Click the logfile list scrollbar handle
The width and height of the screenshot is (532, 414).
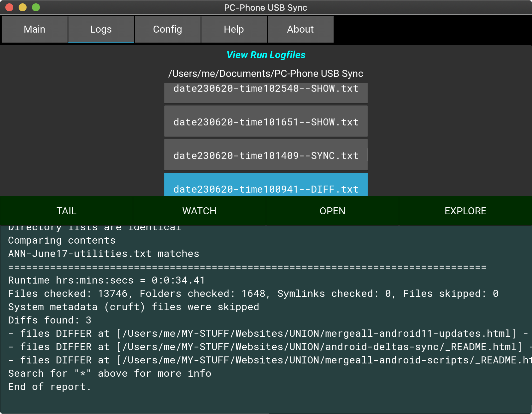coord(367,155)
